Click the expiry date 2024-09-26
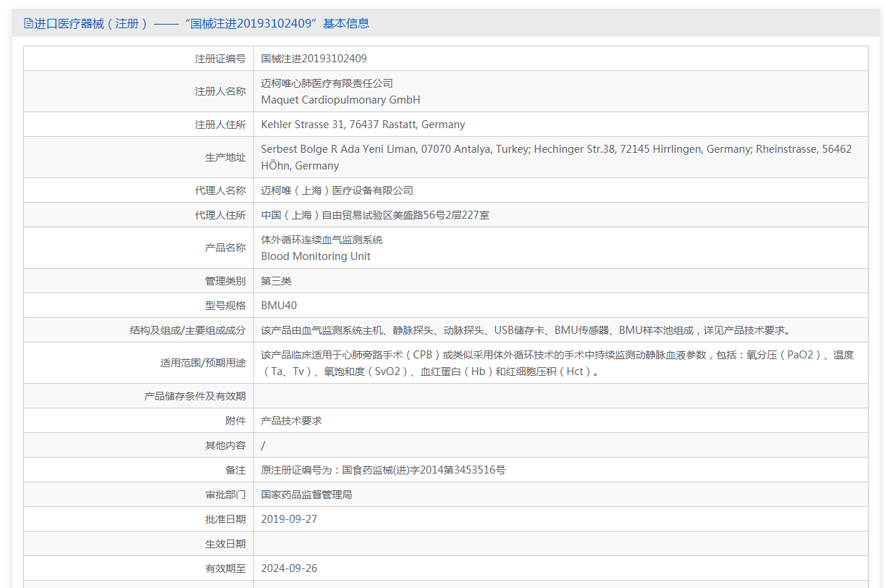 [x=289, y=568]
